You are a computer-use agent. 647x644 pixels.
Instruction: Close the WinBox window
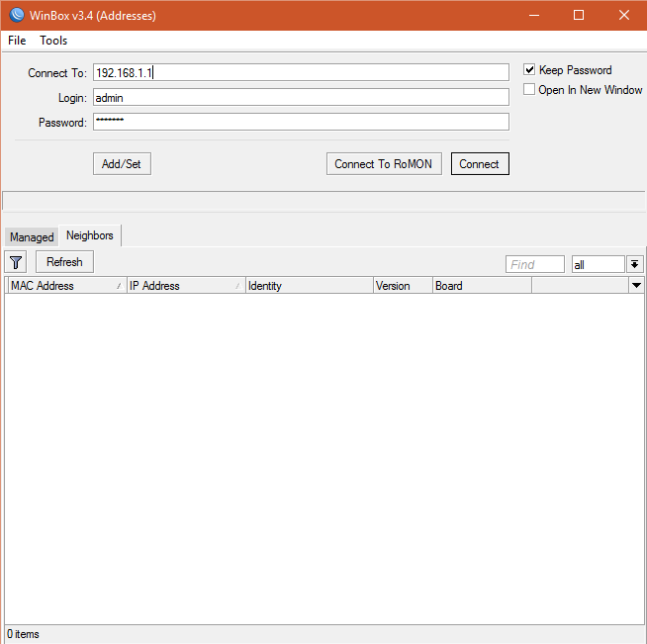(624, 15)
